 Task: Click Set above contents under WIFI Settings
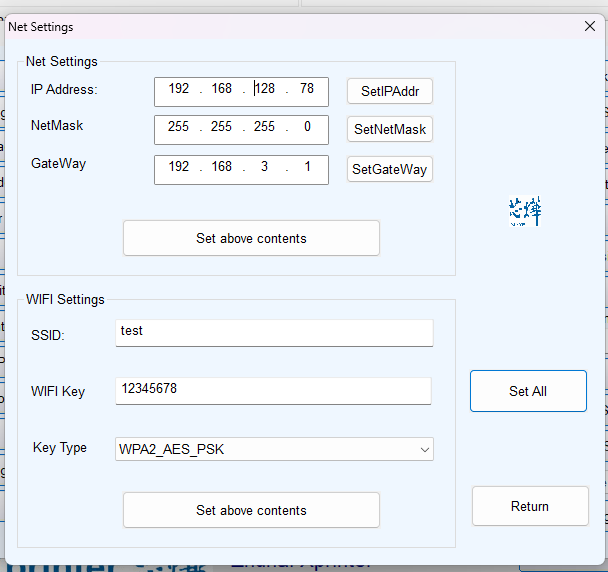[x=251, y=510]
